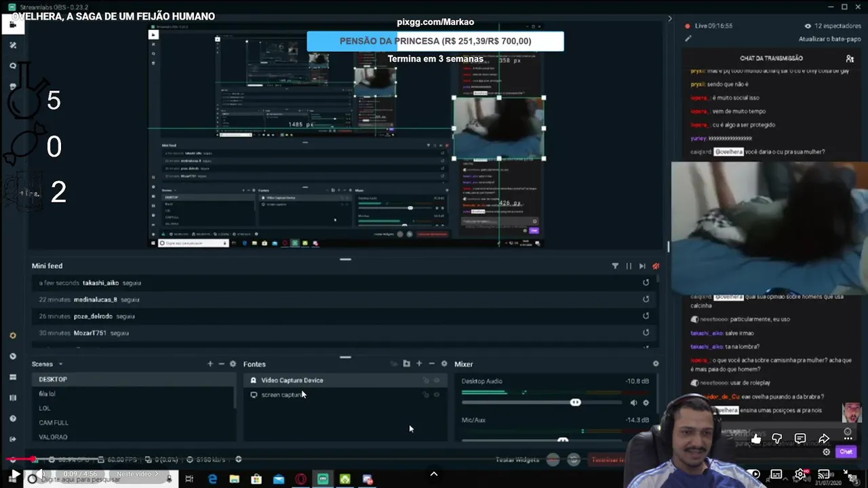Screen dimensions: 868x488
Task: Open Microsoft Edge from the taskbar
Action: [x=212, y=479]
